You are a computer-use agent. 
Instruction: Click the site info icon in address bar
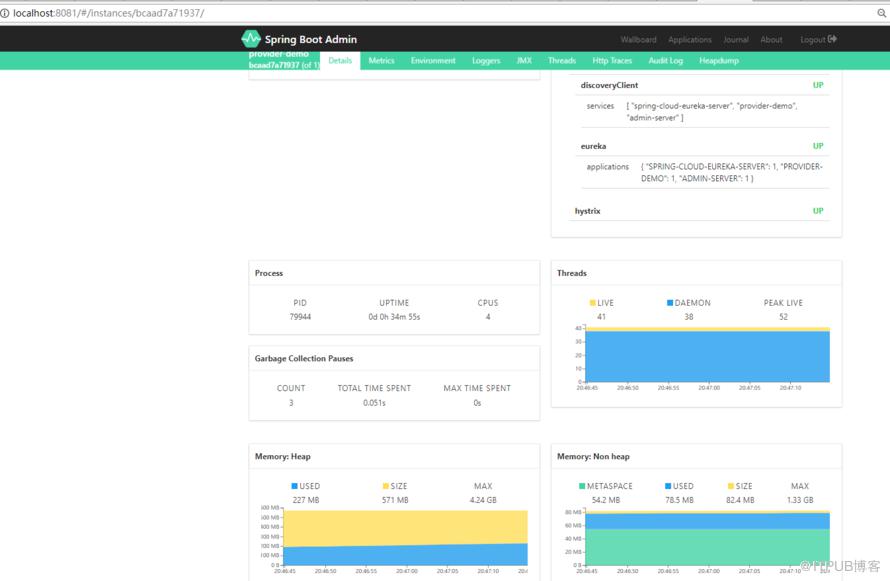5,13
